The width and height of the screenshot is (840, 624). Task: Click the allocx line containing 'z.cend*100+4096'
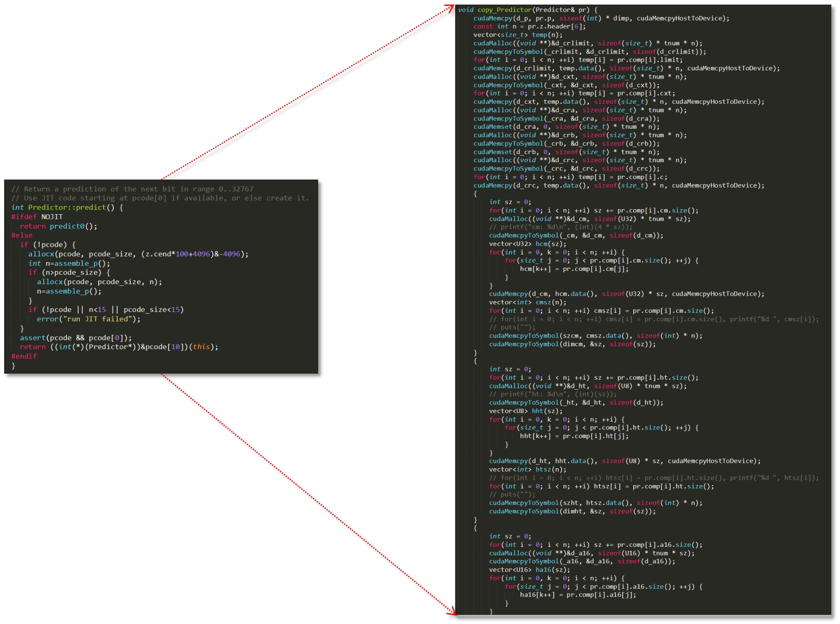[138, 254]
